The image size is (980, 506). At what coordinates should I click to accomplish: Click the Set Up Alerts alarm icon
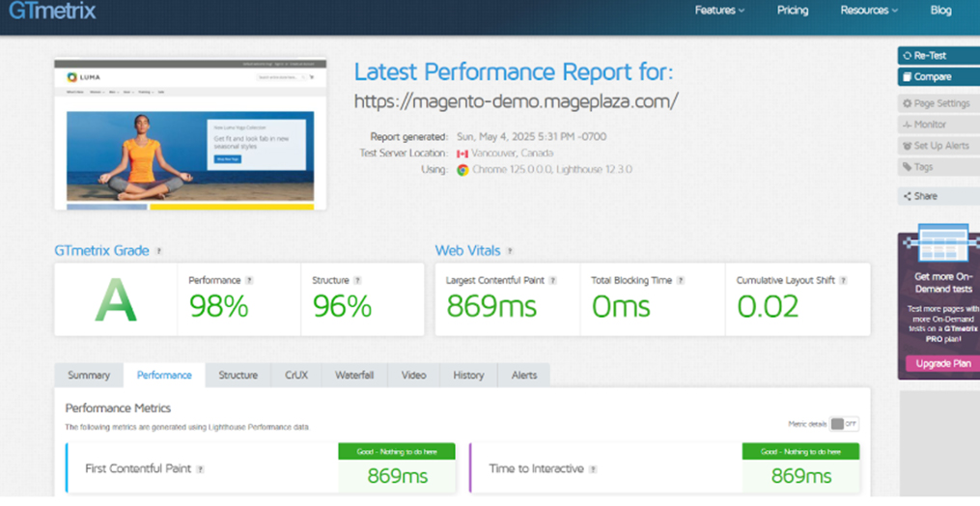coord(908,146)
